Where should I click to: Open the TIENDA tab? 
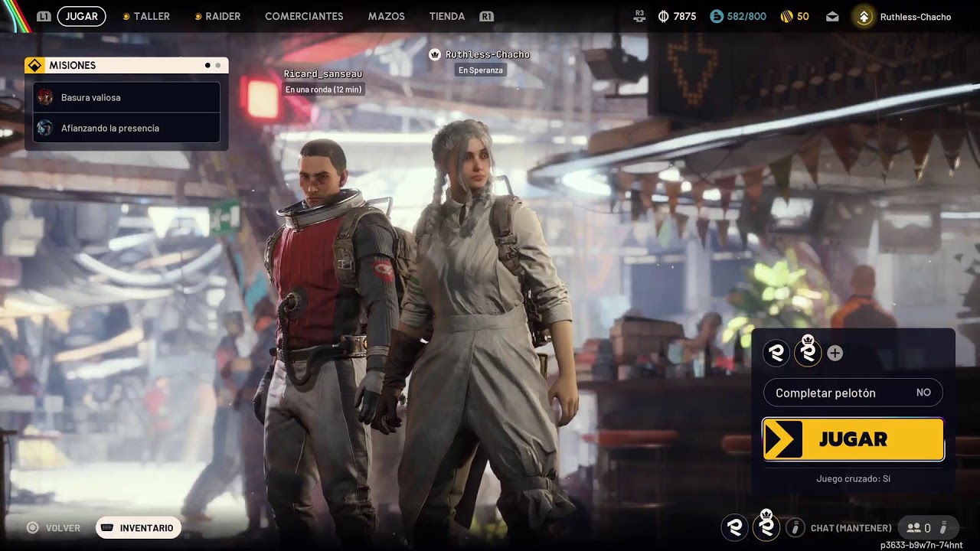447,16
